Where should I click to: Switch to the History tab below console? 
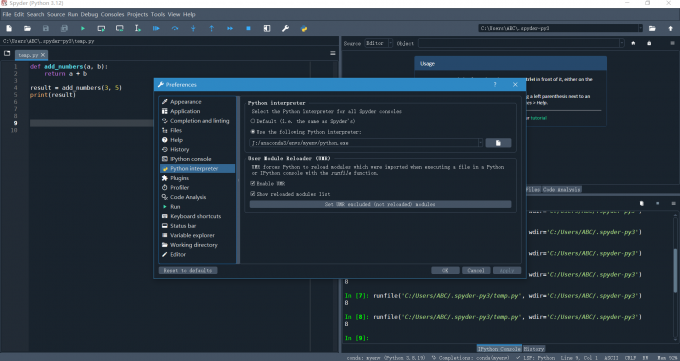(533, 349)
